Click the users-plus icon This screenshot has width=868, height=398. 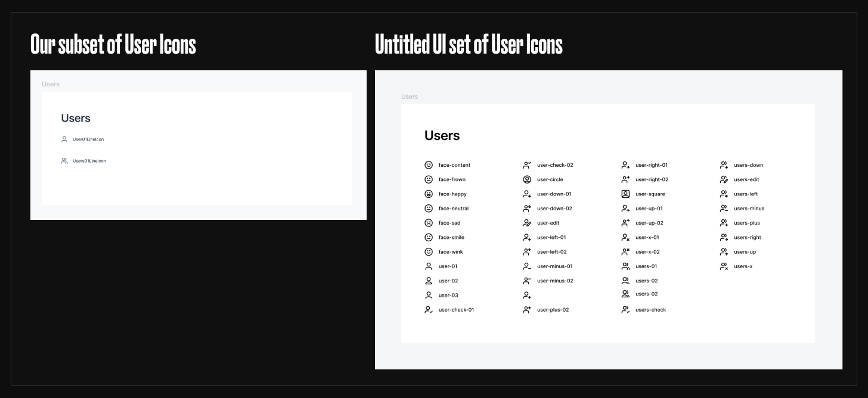[x=724, y=223]
